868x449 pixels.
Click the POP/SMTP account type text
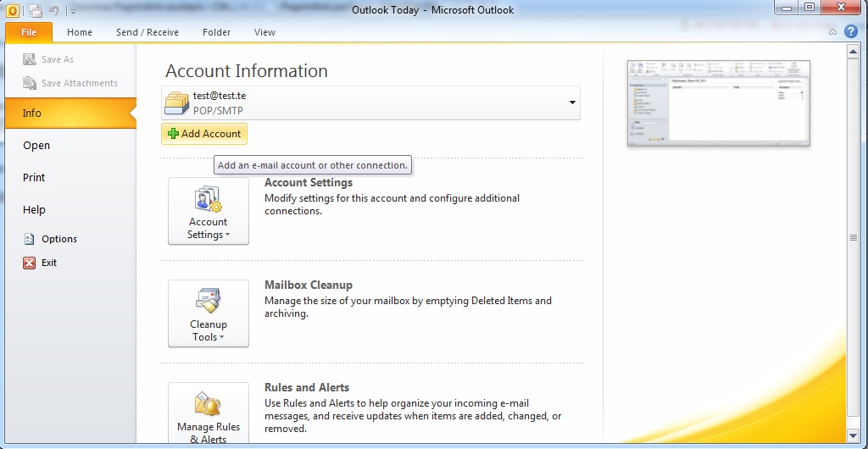click(218, 110)
